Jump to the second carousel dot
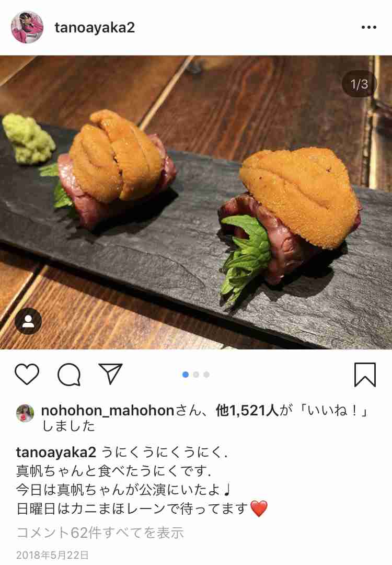Image resolution: width=392 pixels, height=565 pixels. click(196, 375)
